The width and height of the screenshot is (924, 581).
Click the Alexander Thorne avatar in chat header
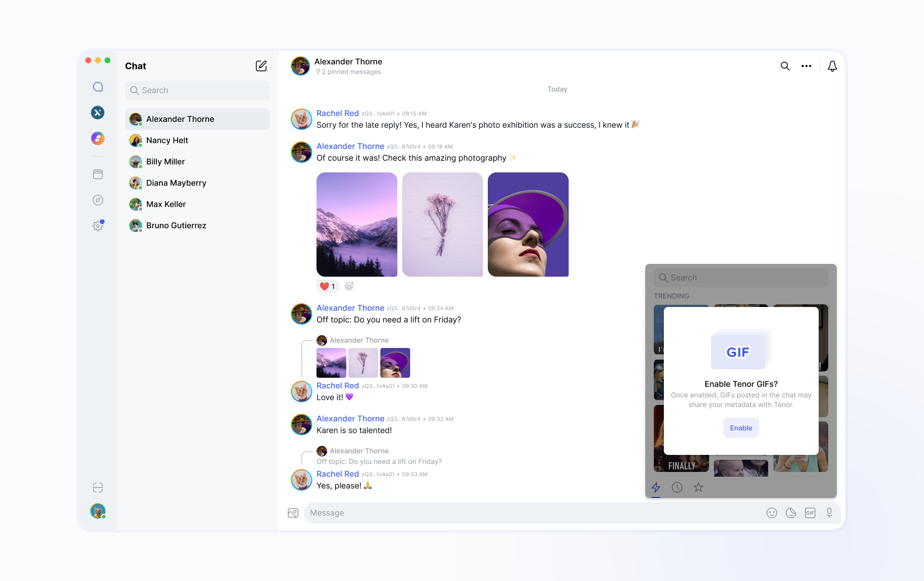tap(301, 66)
